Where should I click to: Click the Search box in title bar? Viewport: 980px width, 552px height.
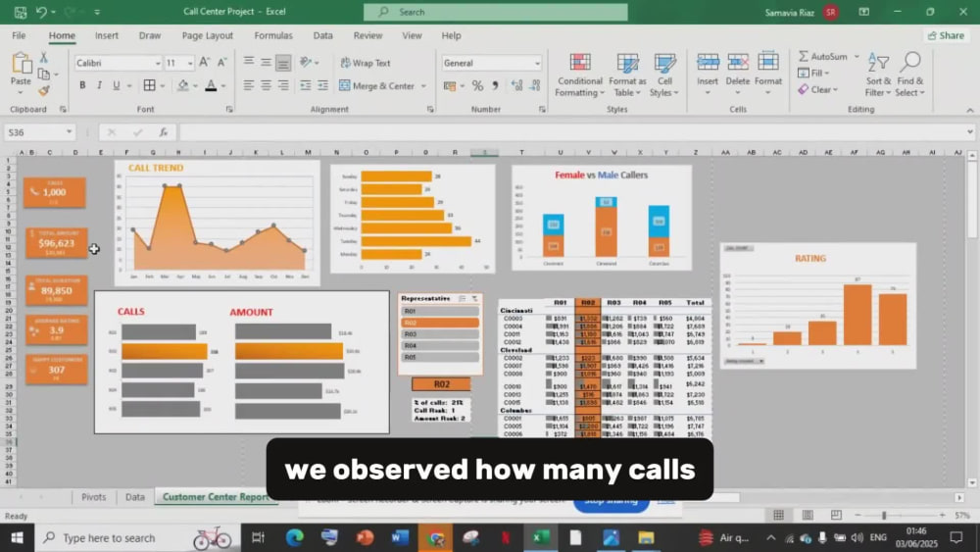496,12
